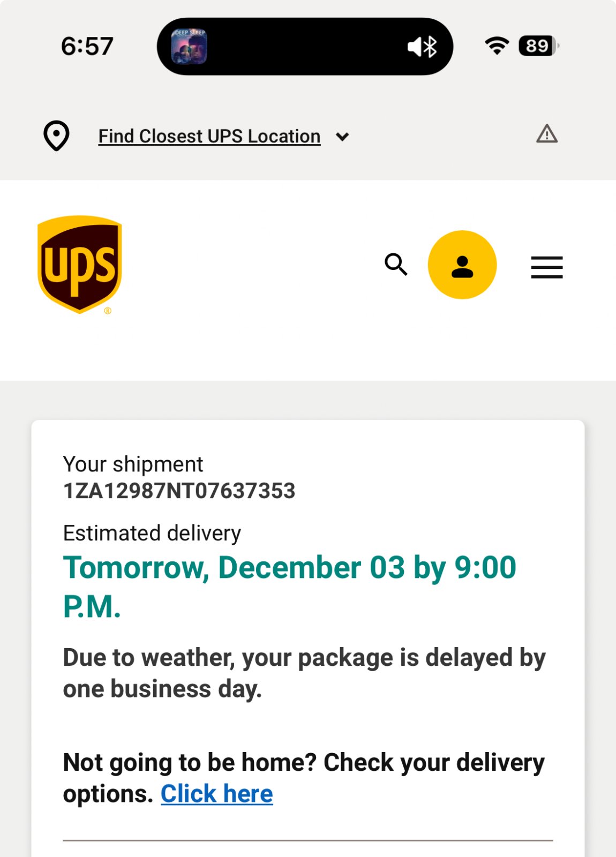616x857 pixels.
Task: Tap the battery indicator showing 89
Action: (537, 46)
